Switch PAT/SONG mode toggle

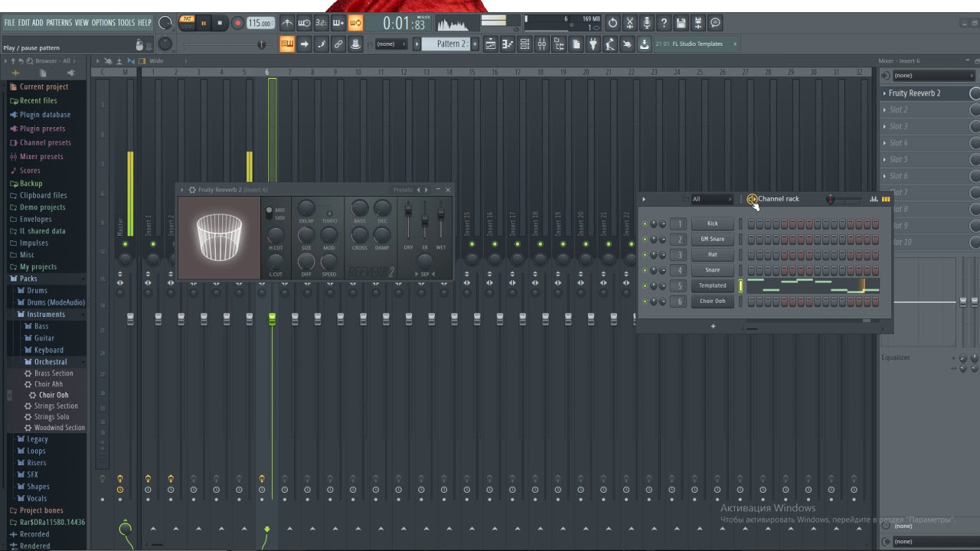point(187,23)
